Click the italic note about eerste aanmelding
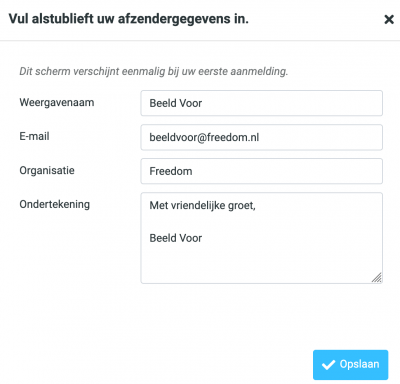The image size is (400, 384). [153, 71]
